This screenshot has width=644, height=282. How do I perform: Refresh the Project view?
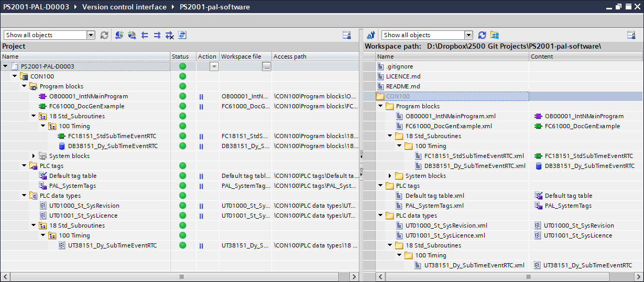(x=104, y=35)
